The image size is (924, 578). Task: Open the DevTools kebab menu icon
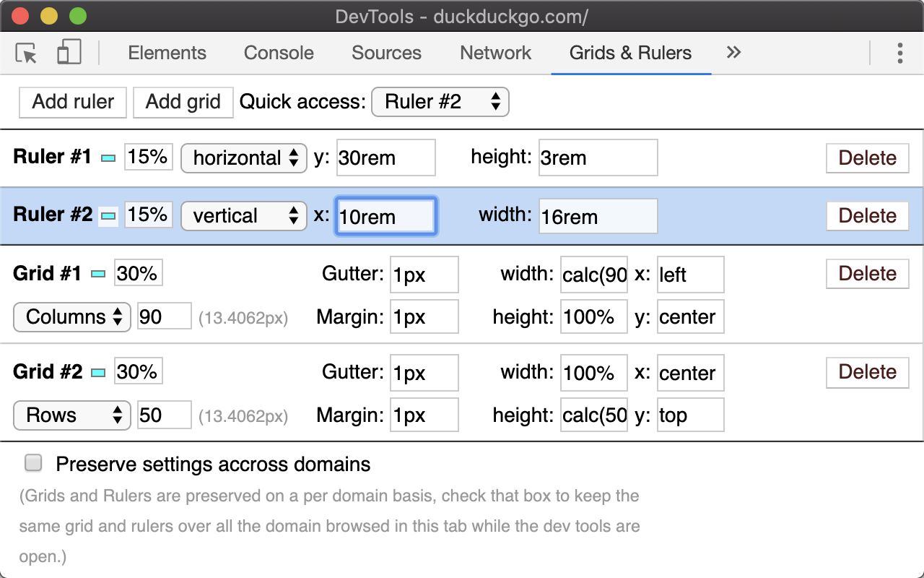click(x=899, y=53)
